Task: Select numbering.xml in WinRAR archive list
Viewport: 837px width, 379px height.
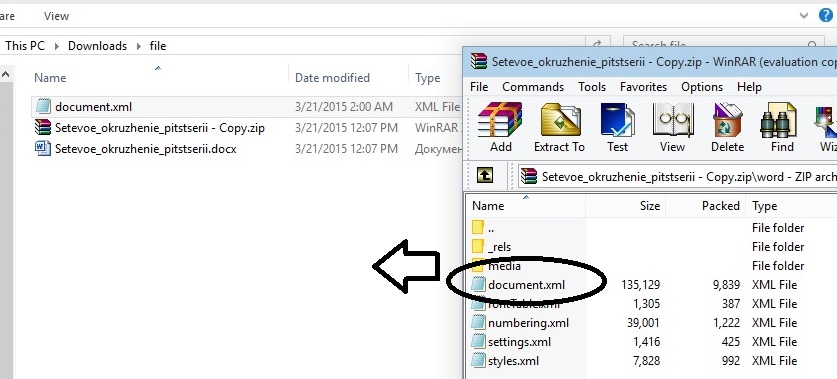Action: (x=528, y=323)
